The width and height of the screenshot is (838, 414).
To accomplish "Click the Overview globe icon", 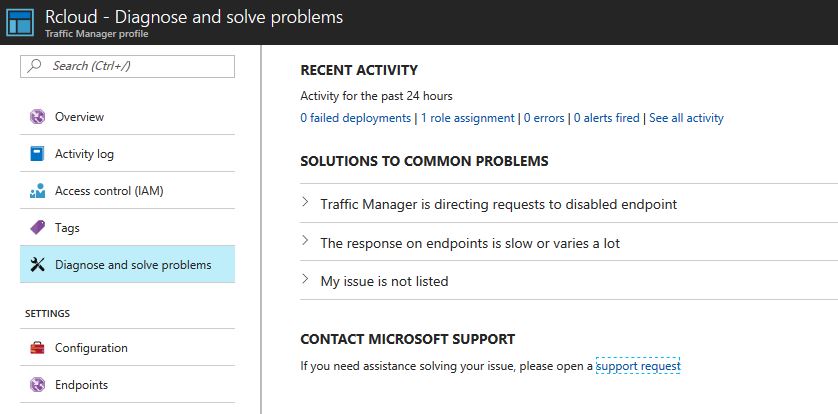I will 37,116.
